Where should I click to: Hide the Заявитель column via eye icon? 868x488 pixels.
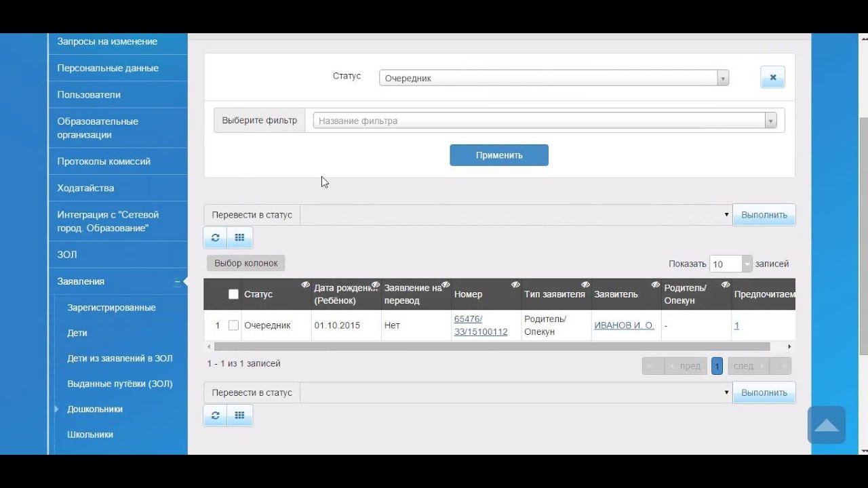(656, 285)
